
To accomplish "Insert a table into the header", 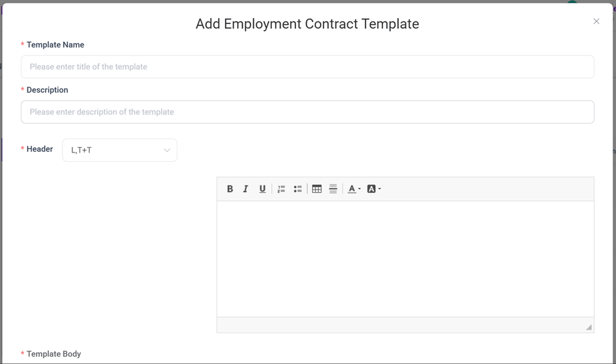I will click(x=317, y=189).
